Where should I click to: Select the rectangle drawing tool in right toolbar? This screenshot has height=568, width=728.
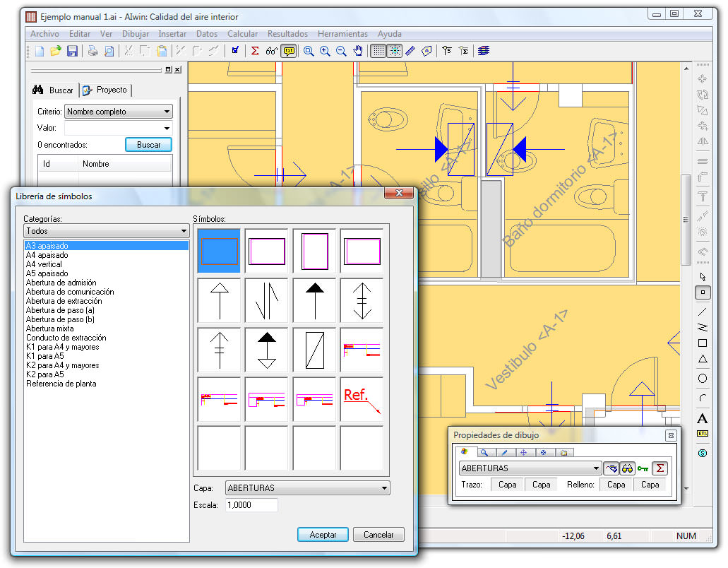[x=703, y=343]
